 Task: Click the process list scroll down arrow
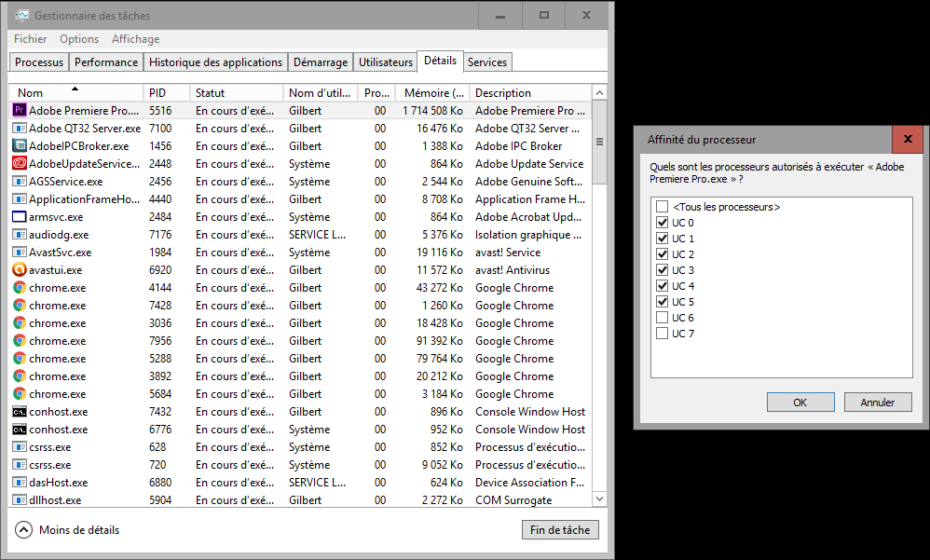(599, 499)
